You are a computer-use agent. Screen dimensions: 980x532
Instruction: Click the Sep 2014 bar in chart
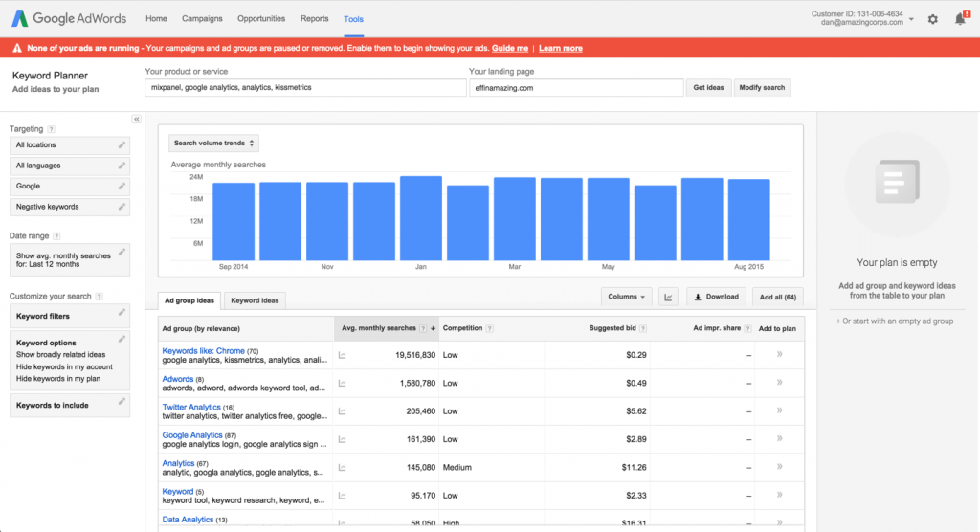pos(234,221)
